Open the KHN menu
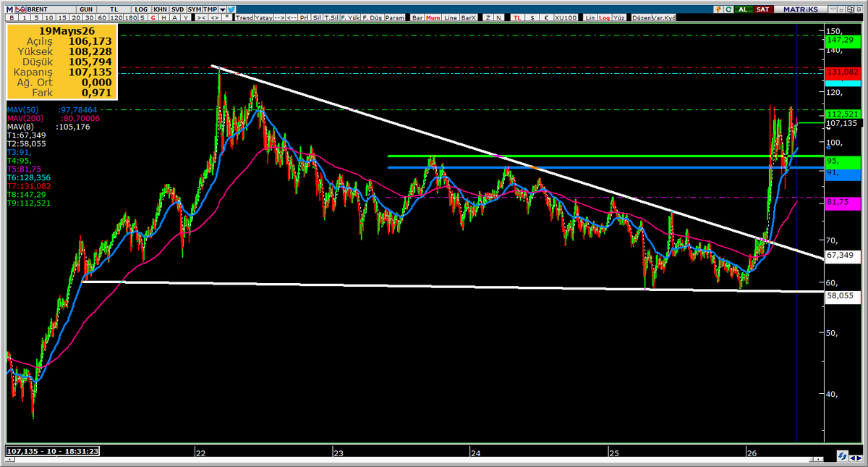The image size is (868, 467). click(160, 8)
